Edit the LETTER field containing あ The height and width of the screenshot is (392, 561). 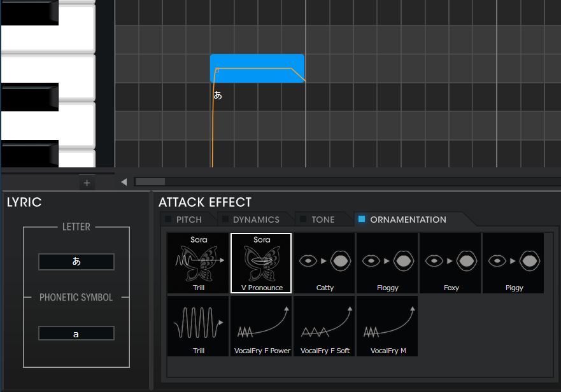point(76,262)
